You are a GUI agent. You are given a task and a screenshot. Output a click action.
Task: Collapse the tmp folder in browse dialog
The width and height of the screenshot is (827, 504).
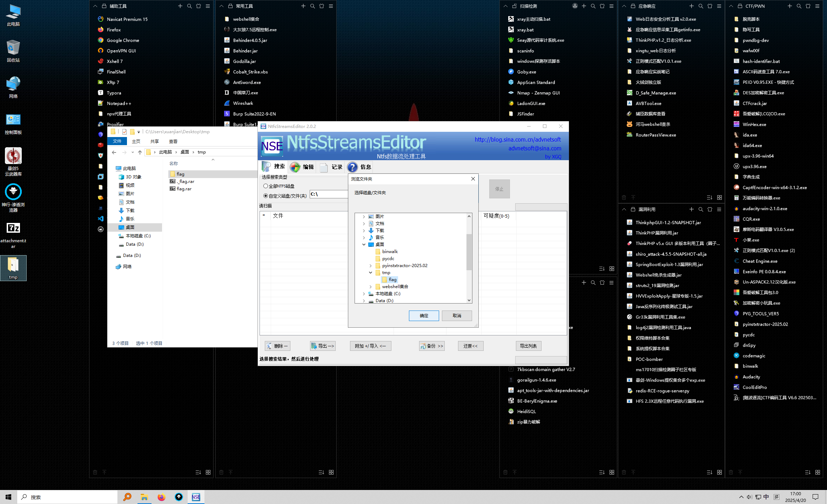[370, 273]
